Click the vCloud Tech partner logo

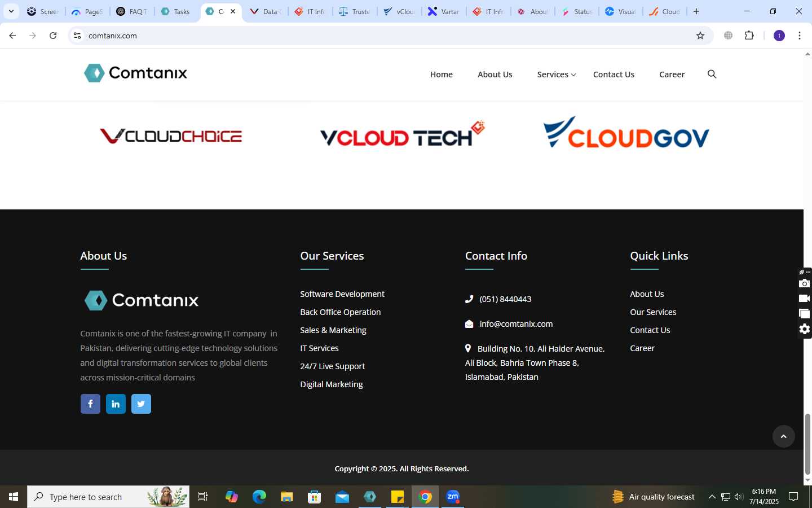pyautogui.click(x=403, y=133)
